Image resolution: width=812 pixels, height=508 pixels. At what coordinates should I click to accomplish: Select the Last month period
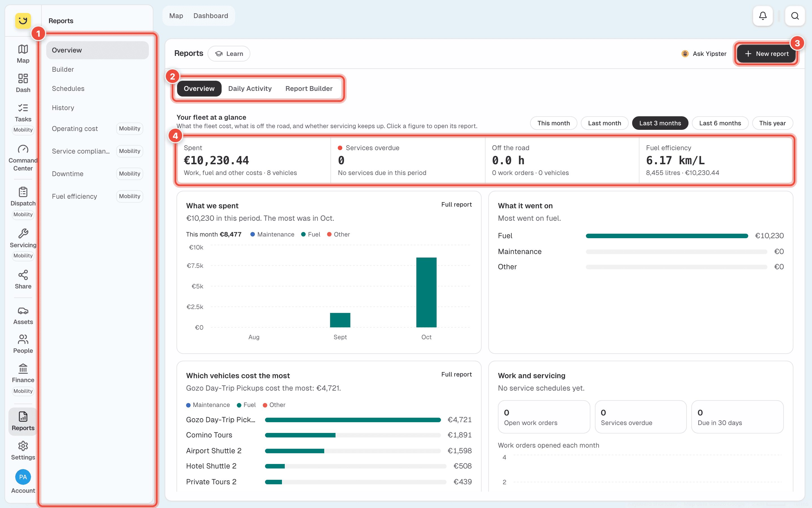pos(604,123)
